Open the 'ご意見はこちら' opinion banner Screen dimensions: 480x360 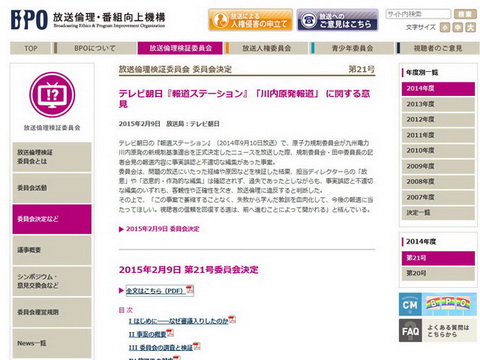pos(337,20)
